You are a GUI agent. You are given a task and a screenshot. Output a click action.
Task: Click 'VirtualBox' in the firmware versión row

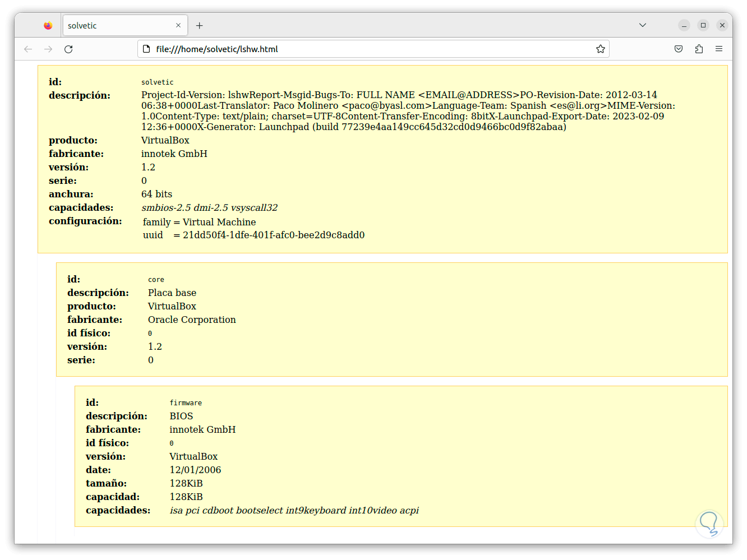pyautogui.click(x=193, y=456)
